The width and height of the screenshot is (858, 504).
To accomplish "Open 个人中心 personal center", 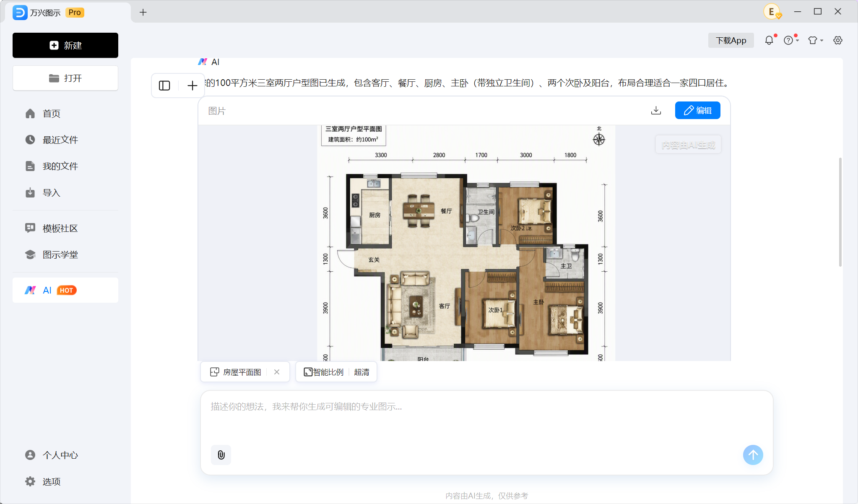I will point(65,455).
